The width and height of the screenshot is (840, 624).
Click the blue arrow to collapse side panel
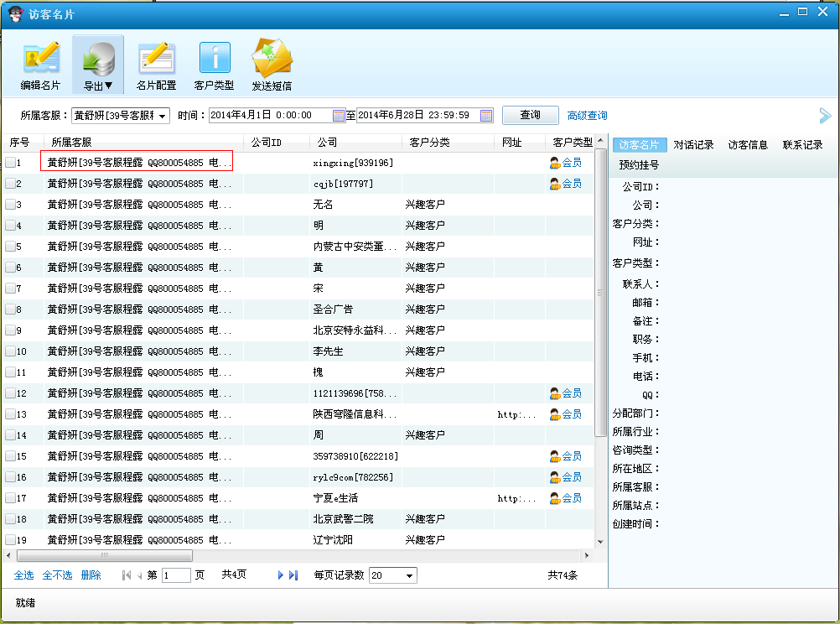coord(825,116)
